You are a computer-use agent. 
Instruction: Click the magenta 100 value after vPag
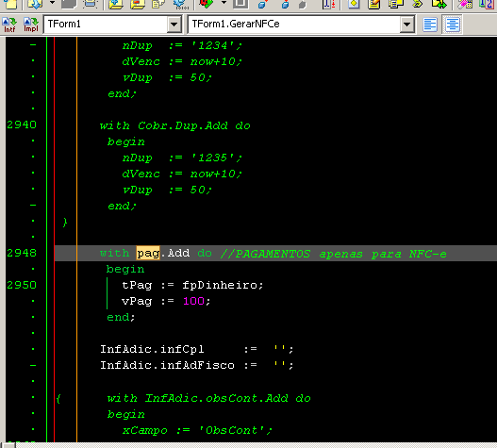coord(193,301)
